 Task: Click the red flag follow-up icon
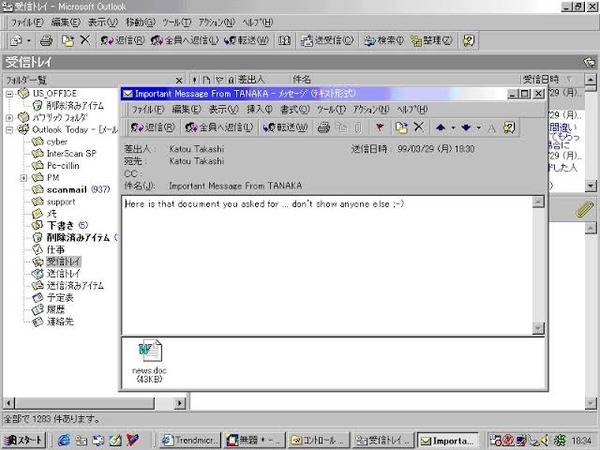click(380, 127)
